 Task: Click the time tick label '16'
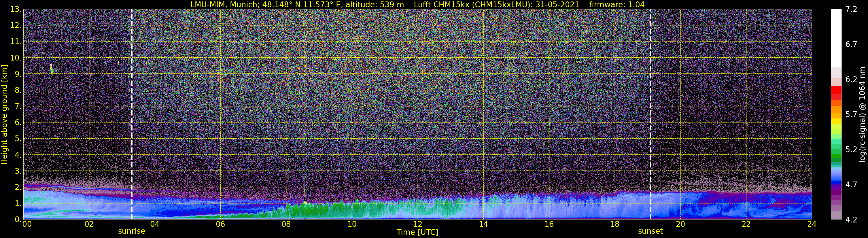pyautogui.click(x=549, y=224)
